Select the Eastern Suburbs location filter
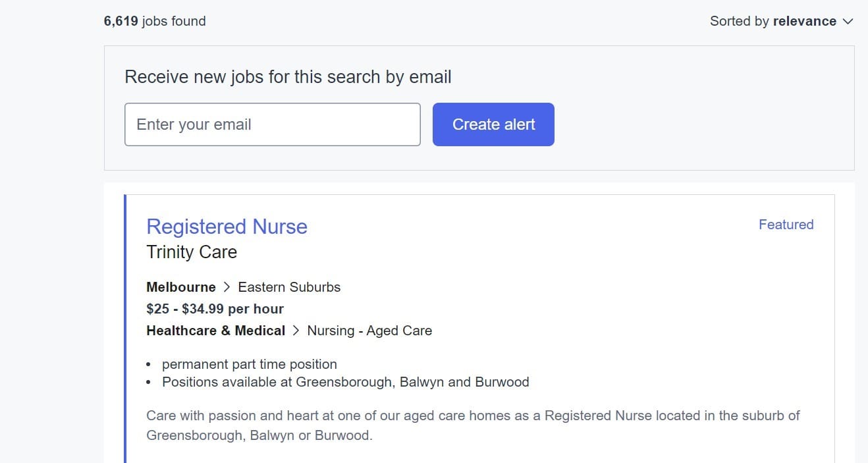 (x=289, y=286)
